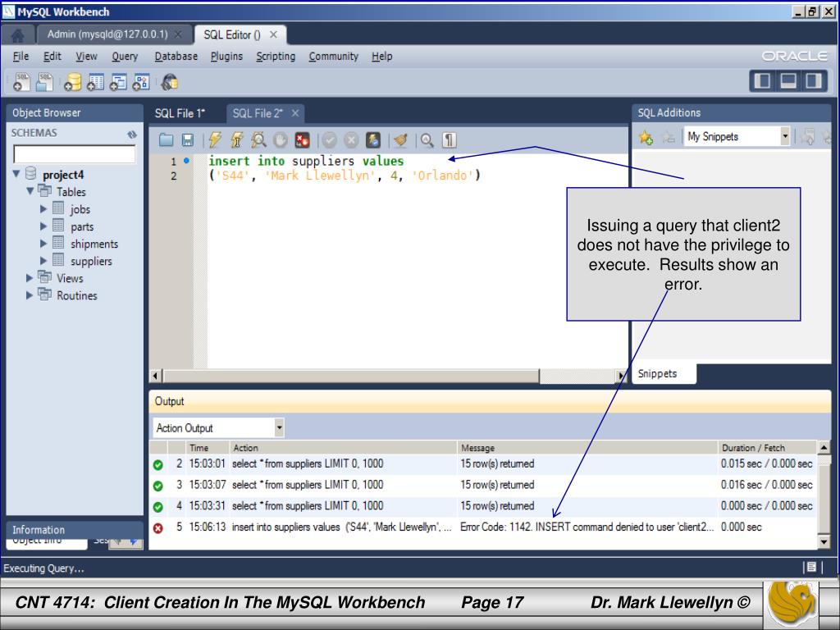Select output row at 15:03:01

coord(483,464)
